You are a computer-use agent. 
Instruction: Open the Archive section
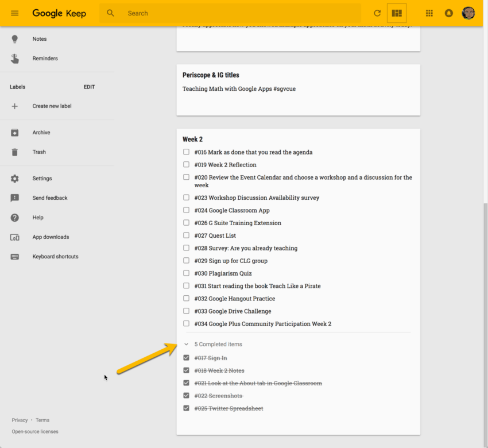tap(41, 133)
